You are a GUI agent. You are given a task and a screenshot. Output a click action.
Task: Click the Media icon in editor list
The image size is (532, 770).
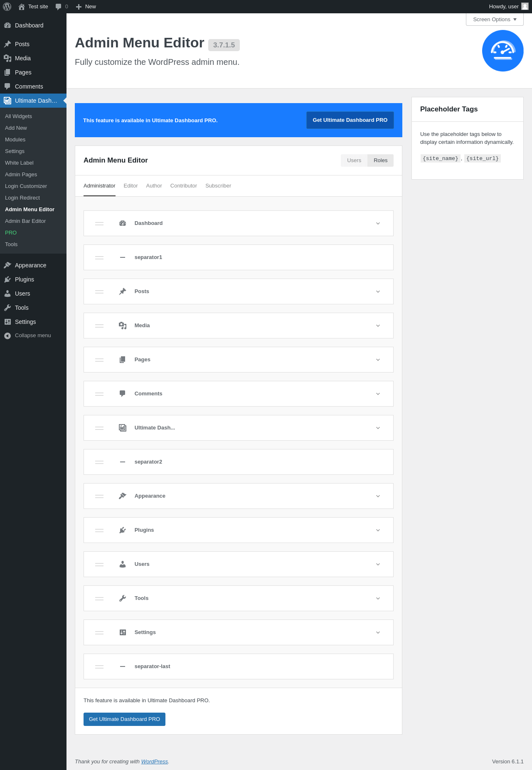pyautogui.click(x=123, y=326)
